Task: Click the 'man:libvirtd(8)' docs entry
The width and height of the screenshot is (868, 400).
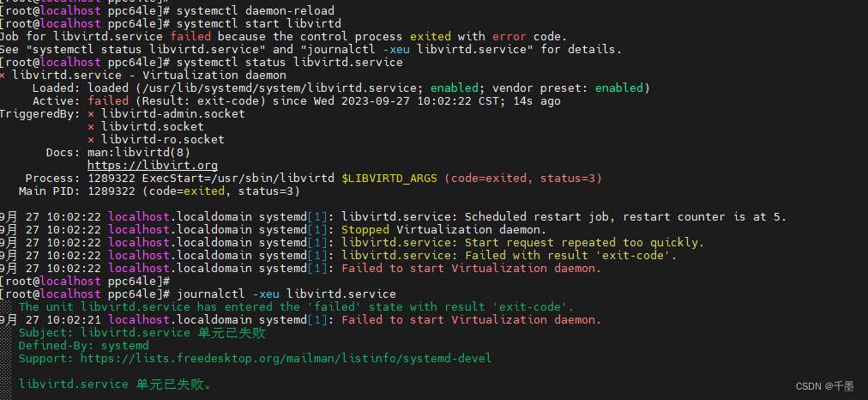Action: (x=139, y=152)
